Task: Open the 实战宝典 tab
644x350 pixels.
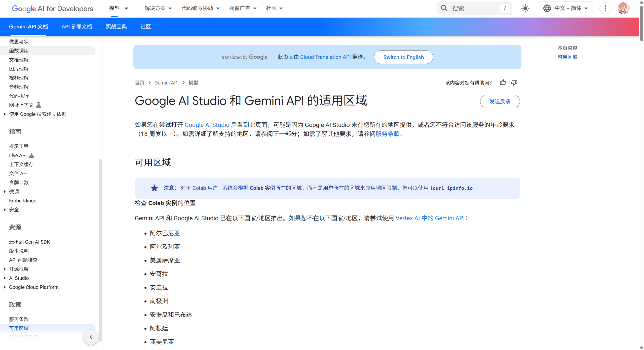Action: [x=116, y=26]
